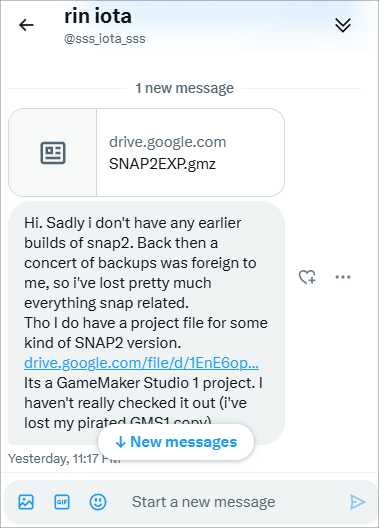
Task: Click the @sss_iota_sss handle
Action: click(105, 39)
